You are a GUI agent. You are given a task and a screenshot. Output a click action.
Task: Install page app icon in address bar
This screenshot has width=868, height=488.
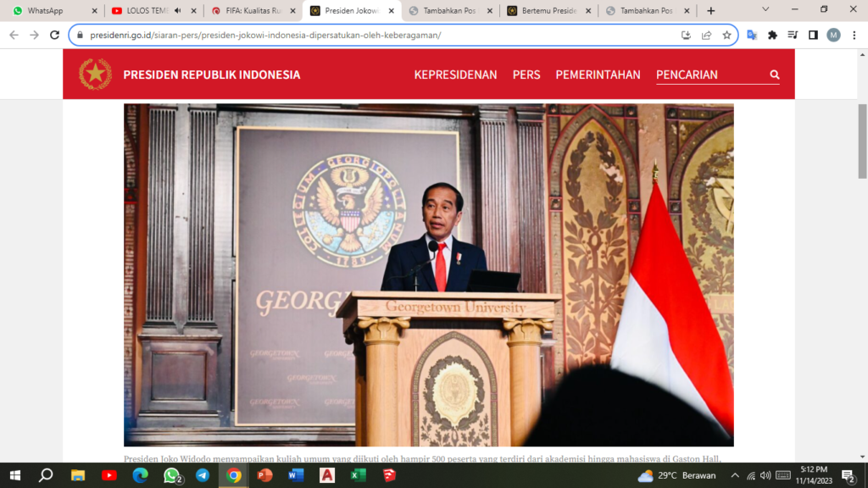click(686, 35)
